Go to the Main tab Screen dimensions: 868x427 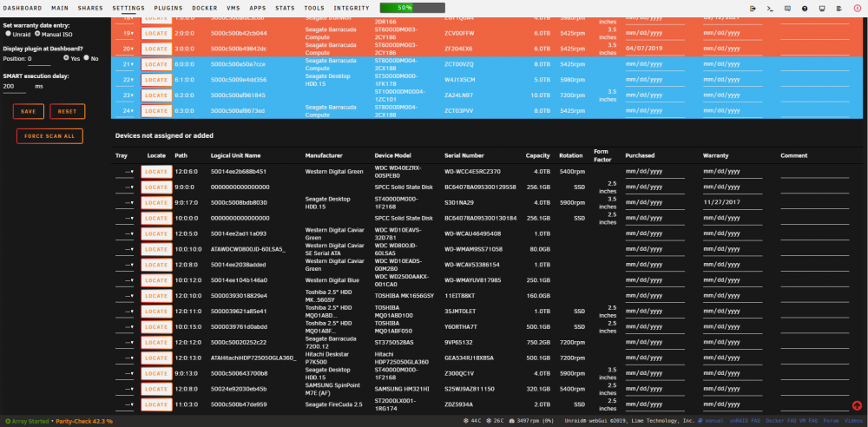click(60, 9)
